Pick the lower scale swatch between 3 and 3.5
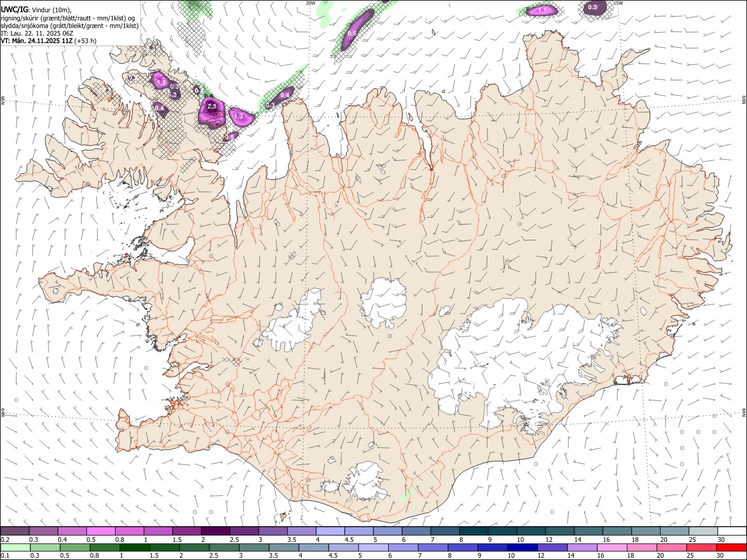Viewport: 747px width, 560px height. pyautogui.click(x=253, y=548)
